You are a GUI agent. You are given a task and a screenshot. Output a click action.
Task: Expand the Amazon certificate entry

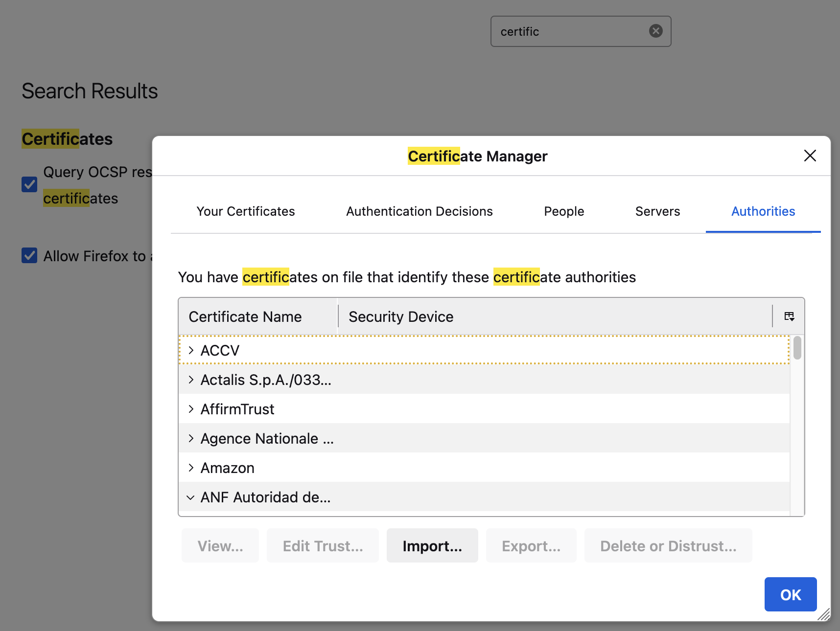click(x=190, y=468)
